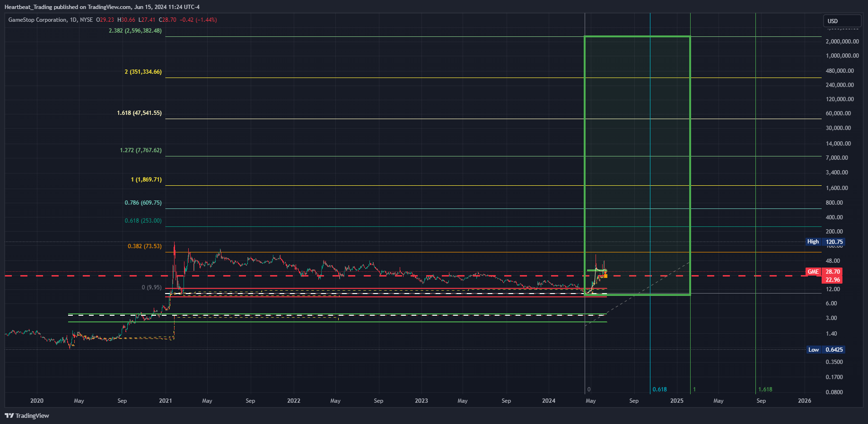The width and height of the screenshot is (868, 424).
Task: Click 1,000,000.00 on the price axis
Action: [842, 56]
